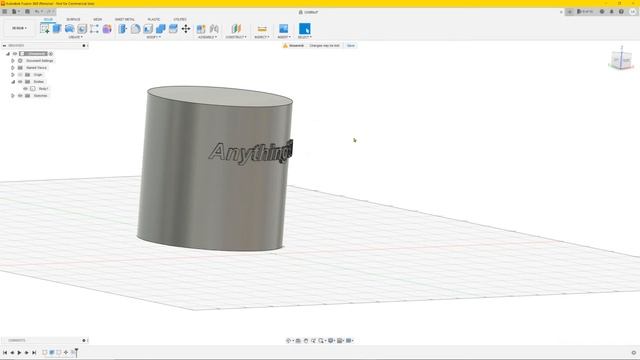Select the Extrude tool
This screenshot has height=360, width=640.
click(57, 29)
